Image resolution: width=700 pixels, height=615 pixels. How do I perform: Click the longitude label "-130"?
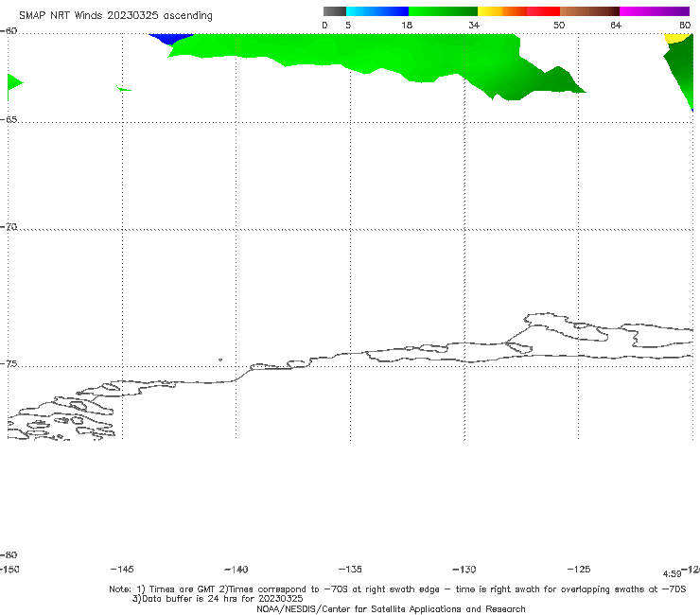(464, 570)
